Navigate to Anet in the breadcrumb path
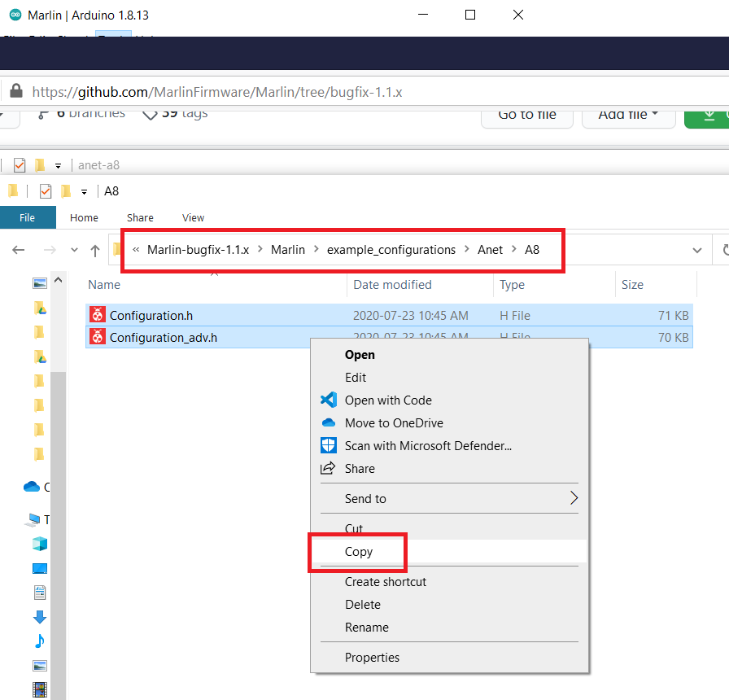The width and height of the screenshot is (729, 700). point(490,250)
